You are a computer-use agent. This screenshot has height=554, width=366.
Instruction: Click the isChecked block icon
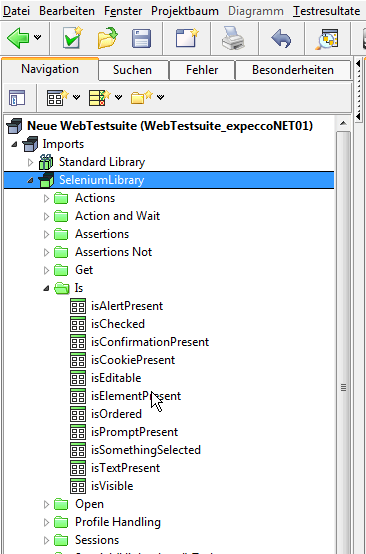78,324
